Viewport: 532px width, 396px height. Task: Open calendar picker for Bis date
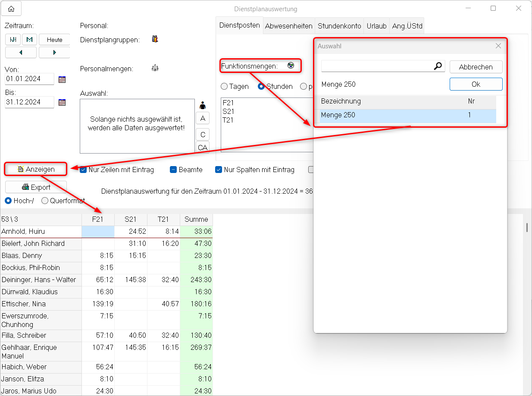[x=62, y=102]
